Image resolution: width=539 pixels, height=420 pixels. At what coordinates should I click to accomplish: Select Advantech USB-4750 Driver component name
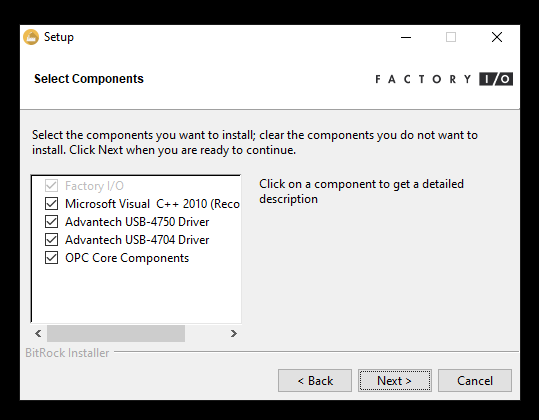[x=137, y=222]
